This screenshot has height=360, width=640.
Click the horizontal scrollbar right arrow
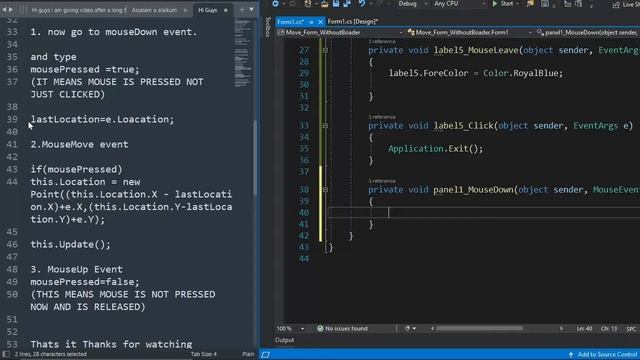point(561,328)
